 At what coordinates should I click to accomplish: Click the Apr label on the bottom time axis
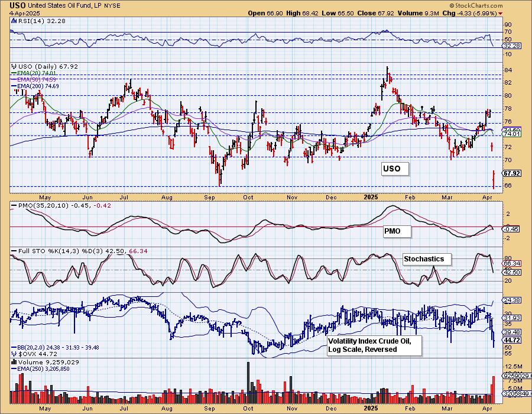487,408
